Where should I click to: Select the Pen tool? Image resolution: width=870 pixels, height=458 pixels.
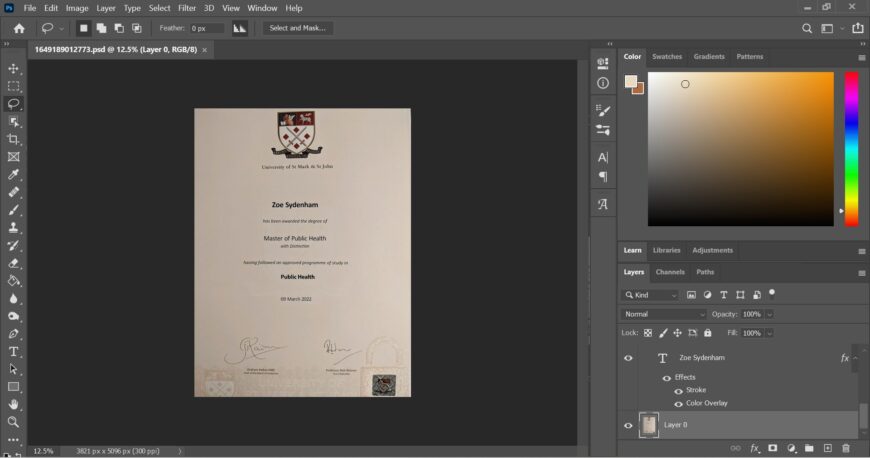[13, 334]
